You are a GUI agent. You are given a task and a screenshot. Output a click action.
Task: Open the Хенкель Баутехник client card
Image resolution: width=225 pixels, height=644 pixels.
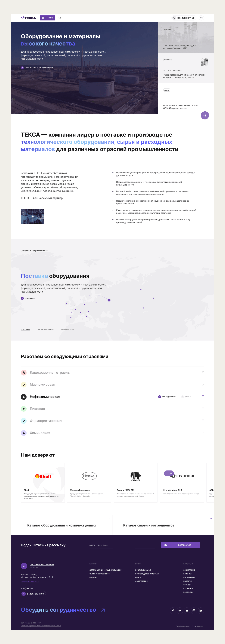click(x=89, y=483)
